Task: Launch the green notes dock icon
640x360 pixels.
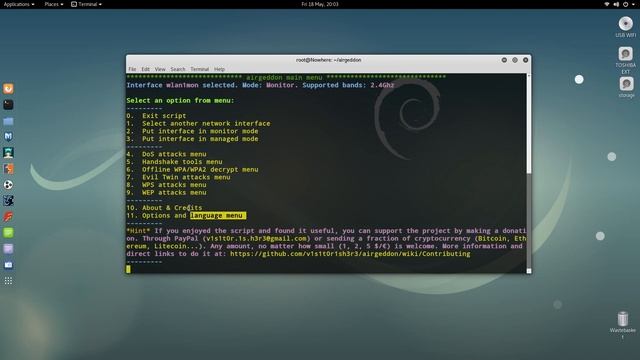Action: click(x=8, y=233)
